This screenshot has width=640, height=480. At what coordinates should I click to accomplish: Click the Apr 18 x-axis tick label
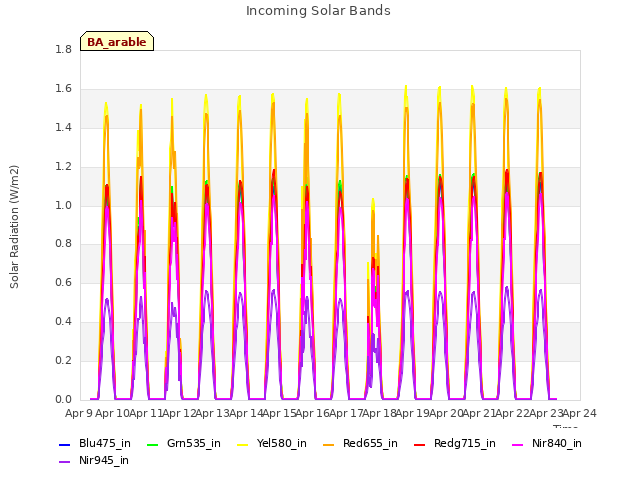click(379, 413)
